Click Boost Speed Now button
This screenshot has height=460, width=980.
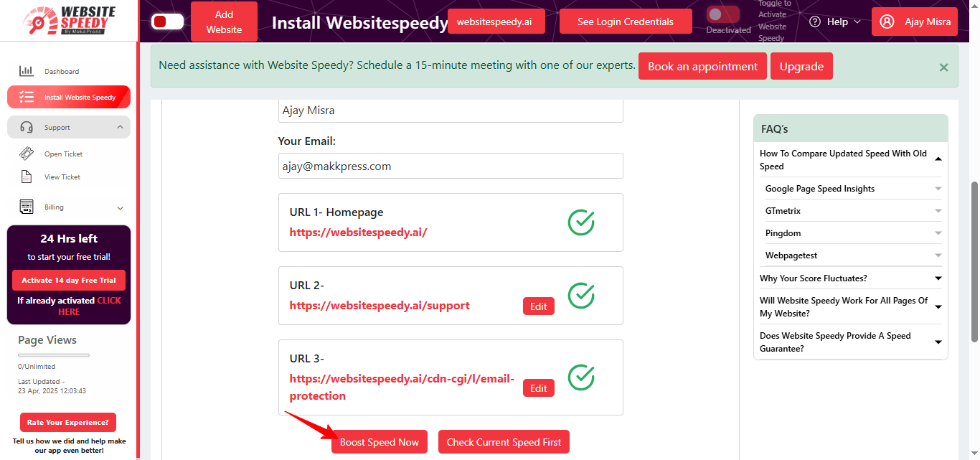tap(380, 442)
